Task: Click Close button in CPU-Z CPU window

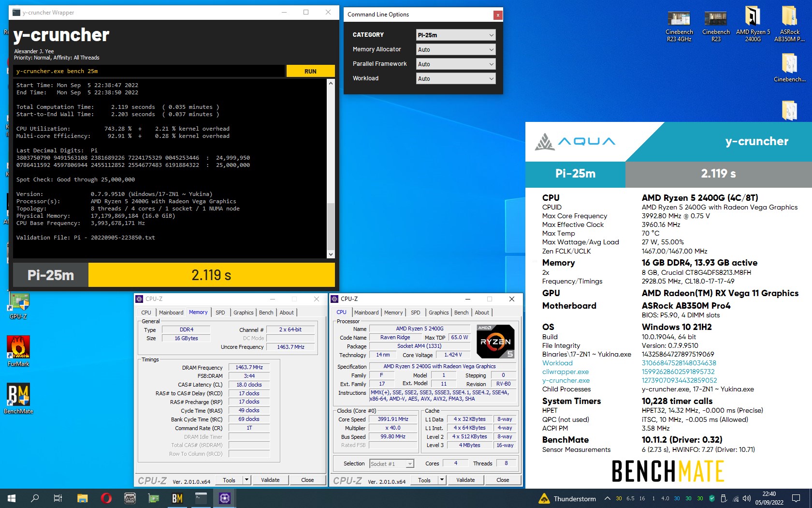Action: click(x=503, y=480)
